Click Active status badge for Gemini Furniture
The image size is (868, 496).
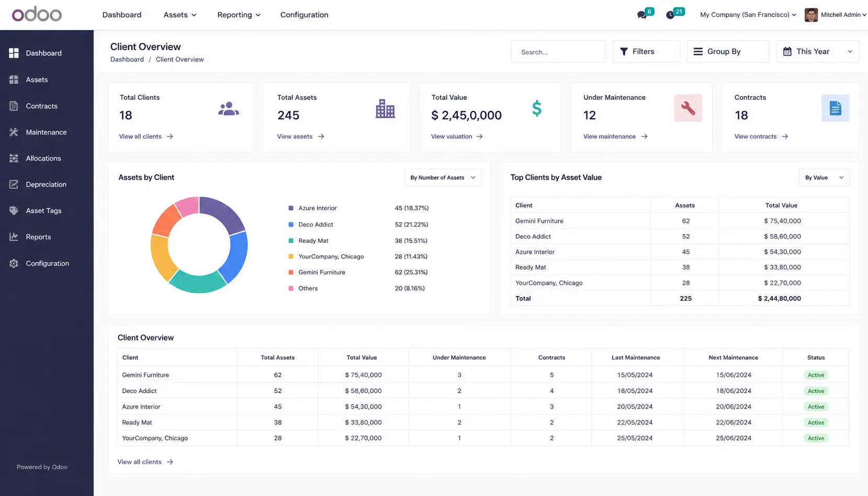coord(816,375)
